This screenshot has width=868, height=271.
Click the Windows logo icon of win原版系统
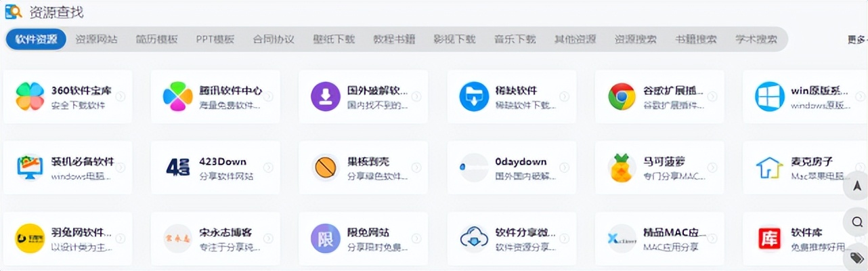(769, 97)
